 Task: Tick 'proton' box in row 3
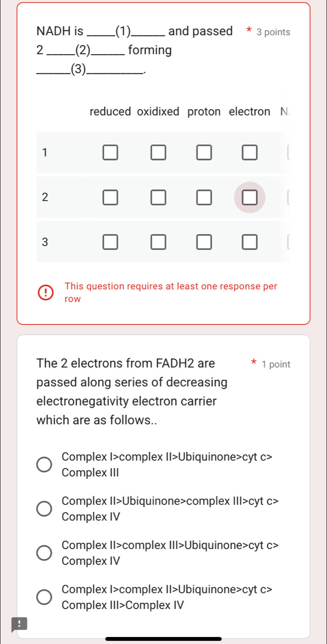click(x=203, y=242)
